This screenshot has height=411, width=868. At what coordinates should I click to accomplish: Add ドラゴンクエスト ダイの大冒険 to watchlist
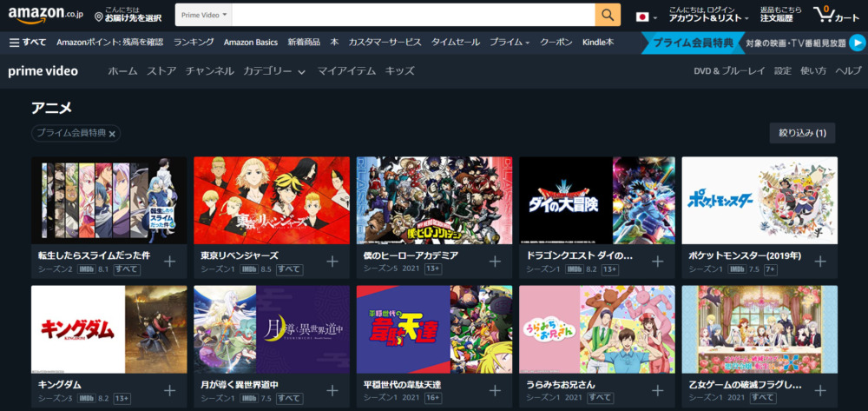(658, 262)
